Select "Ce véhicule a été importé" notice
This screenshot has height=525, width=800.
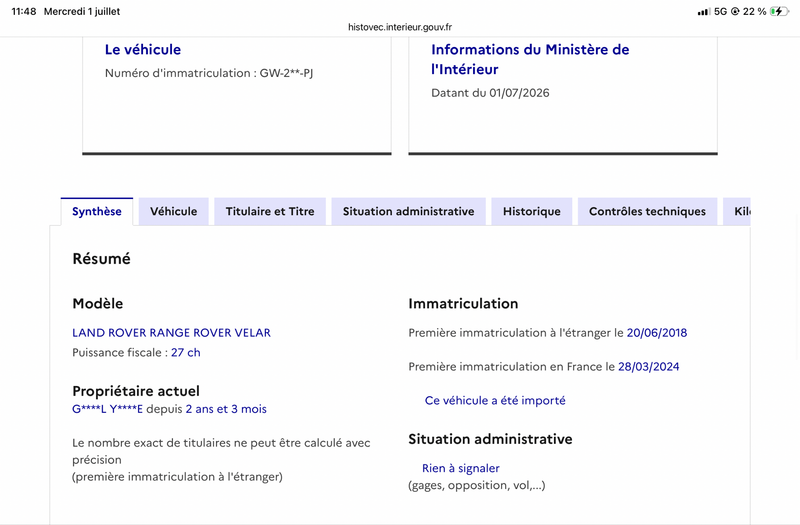(495, 401)
